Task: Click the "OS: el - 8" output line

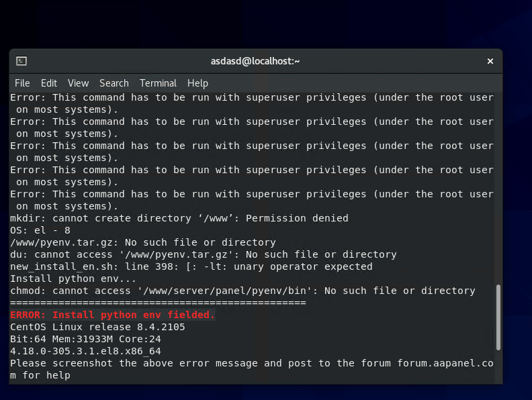Action: tap(40, 230)
